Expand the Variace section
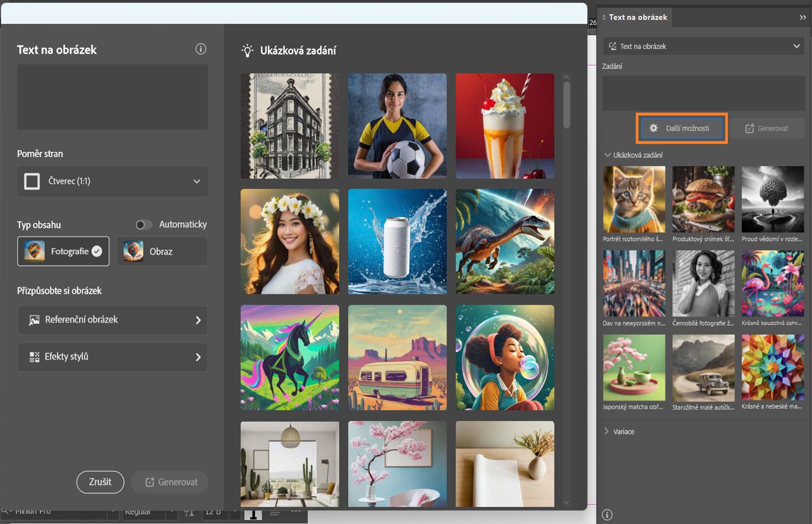The width and height of the screenshot is (812, 524). (607, 431)
